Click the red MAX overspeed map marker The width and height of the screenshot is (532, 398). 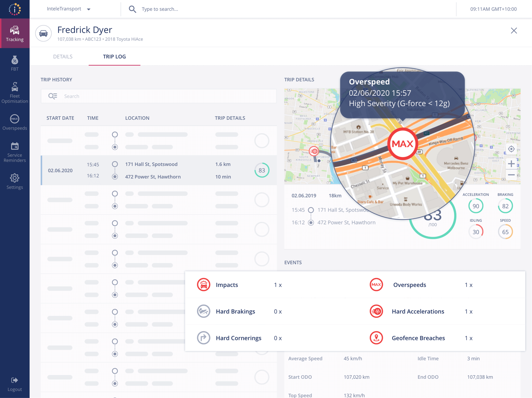click(x=402, y=144)
